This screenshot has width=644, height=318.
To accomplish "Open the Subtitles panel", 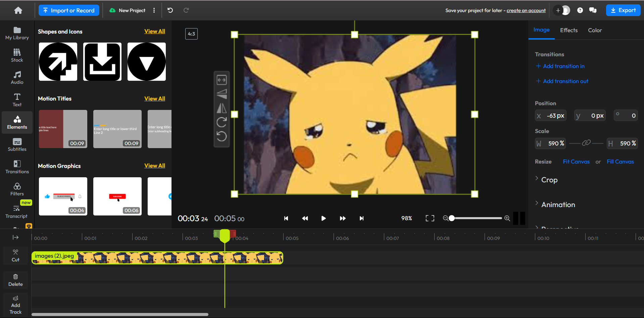I will 16,144.
